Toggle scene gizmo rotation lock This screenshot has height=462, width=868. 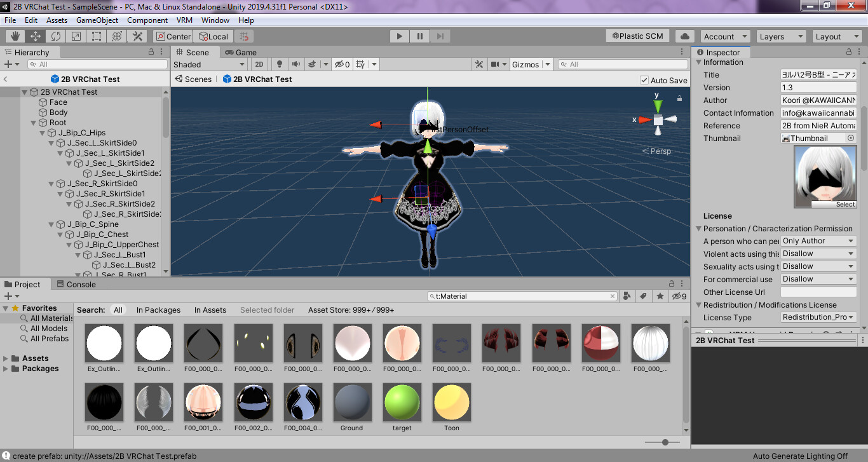[679, 99]
